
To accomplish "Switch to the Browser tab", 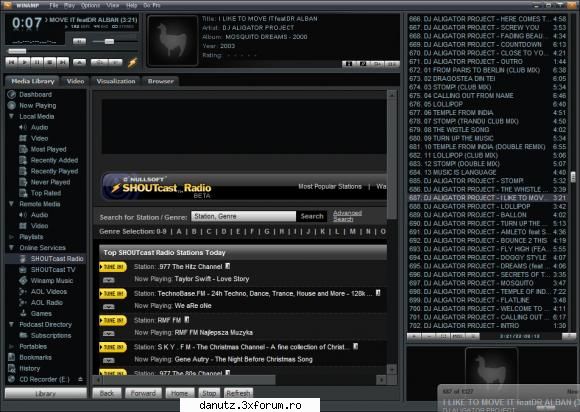I will click(161, 81).
